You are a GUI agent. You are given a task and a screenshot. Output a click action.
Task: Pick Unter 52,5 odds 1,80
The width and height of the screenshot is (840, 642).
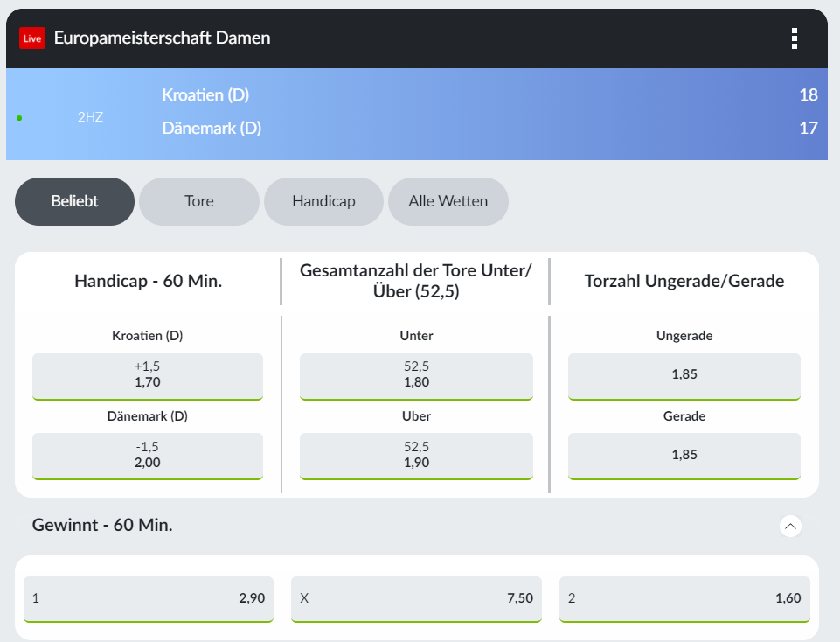416,376
